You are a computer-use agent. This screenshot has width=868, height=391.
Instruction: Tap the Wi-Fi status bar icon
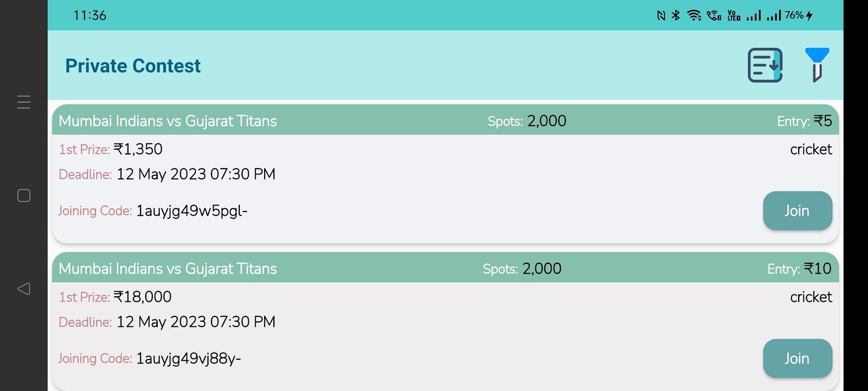pos(694,16)
